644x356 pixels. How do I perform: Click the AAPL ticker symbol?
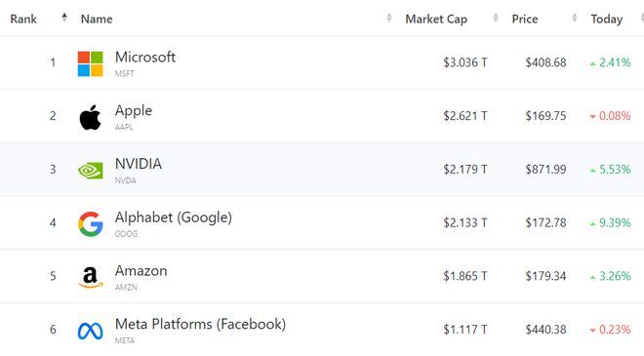click(124, 127)
